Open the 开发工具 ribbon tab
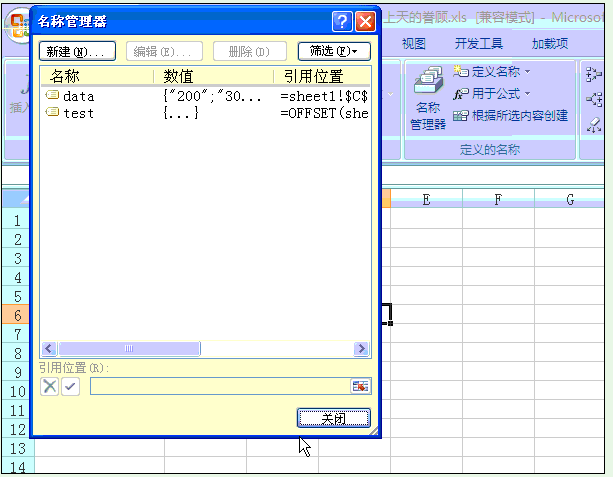 click(x=479, y=43)
